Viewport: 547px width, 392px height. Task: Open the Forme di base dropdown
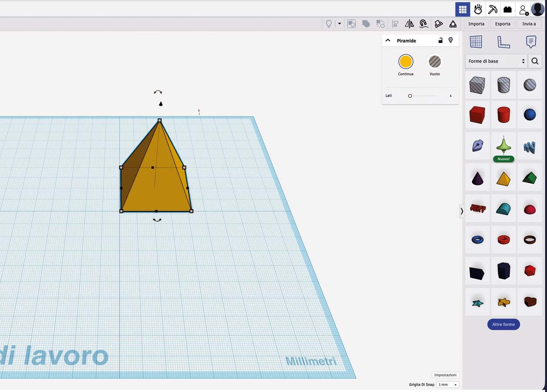[x=496, y=61]
